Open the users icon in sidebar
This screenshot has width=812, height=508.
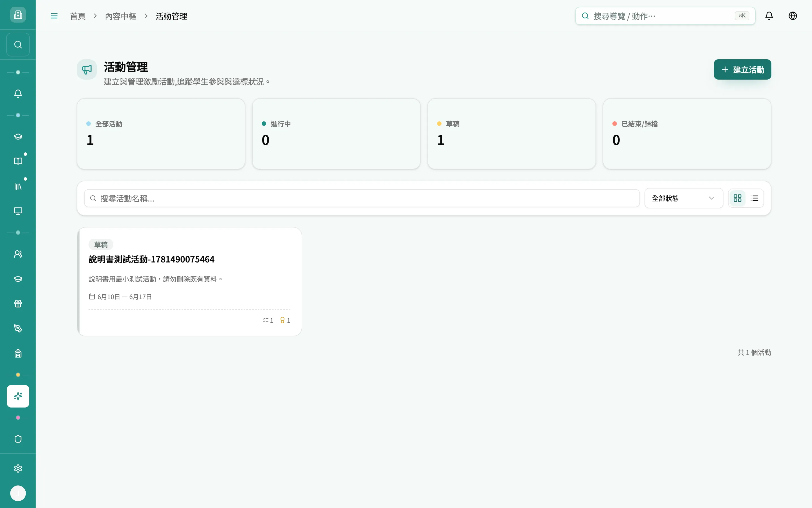pyautogui.click(x=18, y=254)
